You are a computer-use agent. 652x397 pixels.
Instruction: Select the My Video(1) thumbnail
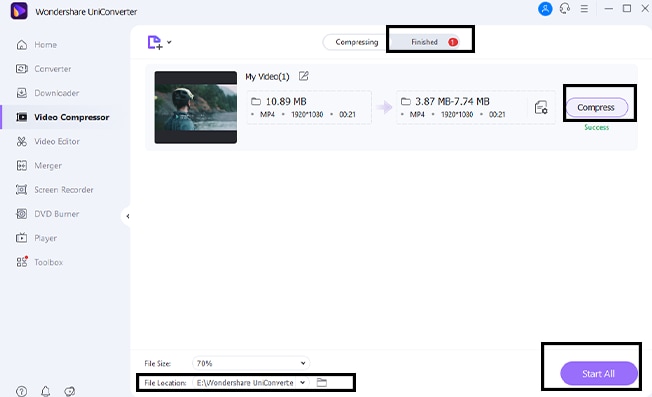195,107
